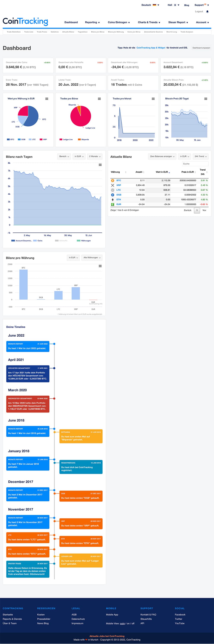The image size is (214, 644).
Task: Click the Höchster Gesamtwert timeline card
Action: click(x=28, y=374)
